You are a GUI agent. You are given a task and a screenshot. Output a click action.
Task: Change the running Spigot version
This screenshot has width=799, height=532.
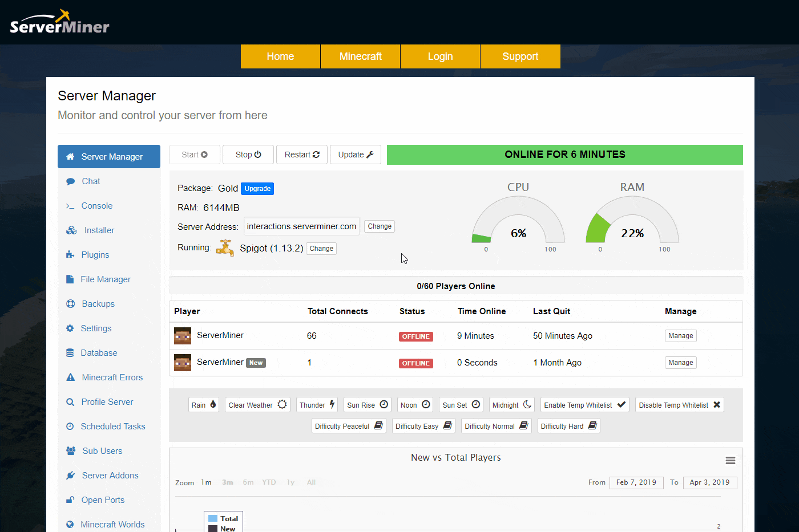tap(321, 249)
